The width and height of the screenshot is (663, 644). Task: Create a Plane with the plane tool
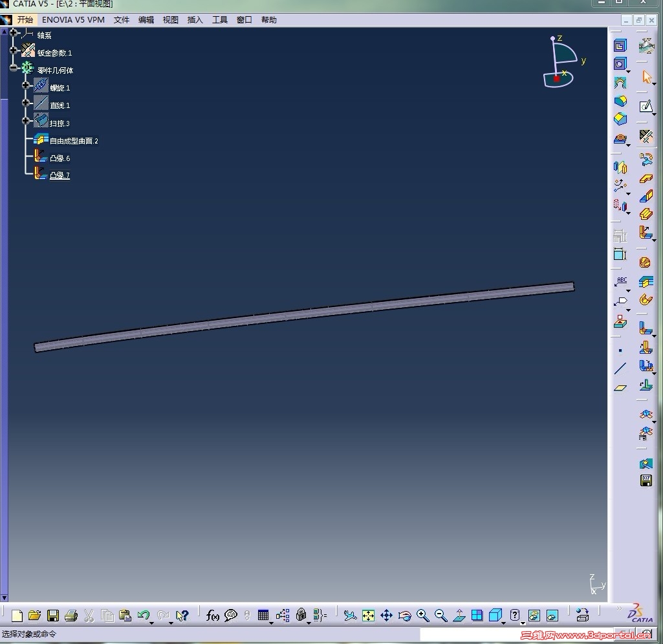tap(620, 387)
